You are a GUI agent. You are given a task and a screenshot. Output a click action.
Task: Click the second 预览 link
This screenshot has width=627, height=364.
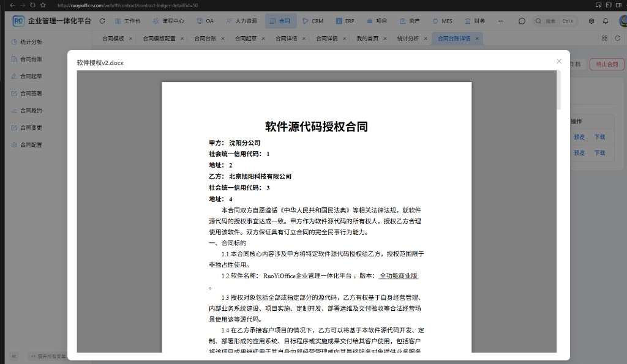[579, 153]
